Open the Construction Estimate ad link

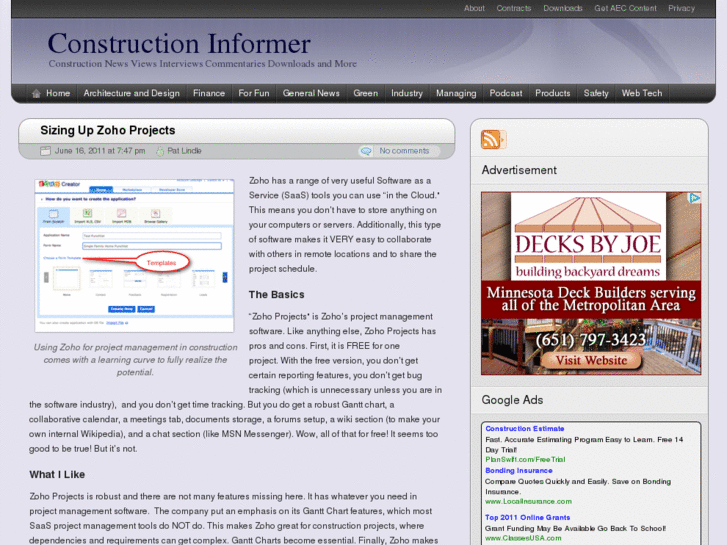[x=524, y=429]
